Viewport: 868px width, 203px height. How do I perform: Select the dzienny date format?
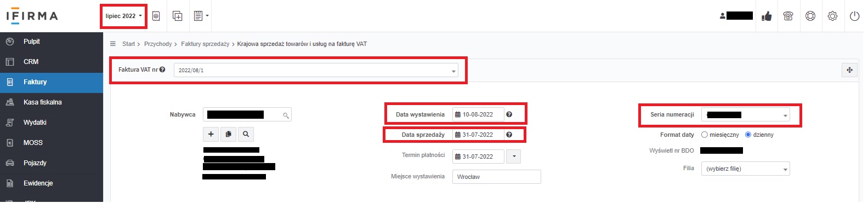point(748,135)
